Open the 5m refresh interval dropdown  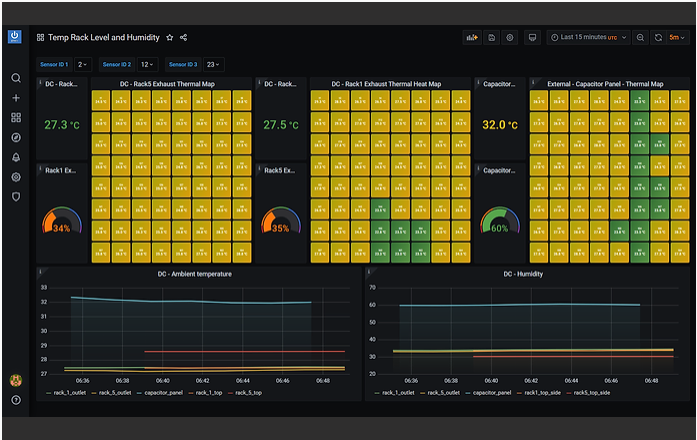pyautogui.click(x=677, y=38)
